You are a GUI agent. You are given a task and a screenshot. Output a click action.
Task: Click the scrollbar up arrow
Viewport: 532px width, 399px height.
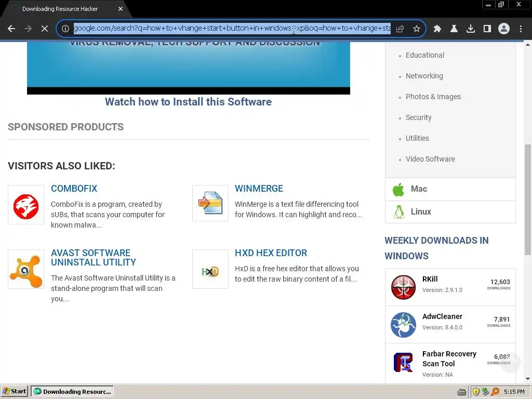[528, 45]
